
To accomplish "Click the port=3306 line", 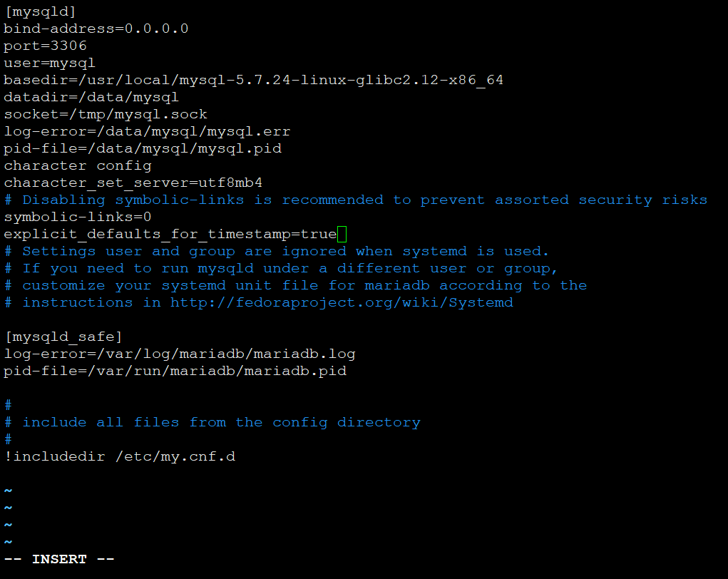I will tap(46, 46).
